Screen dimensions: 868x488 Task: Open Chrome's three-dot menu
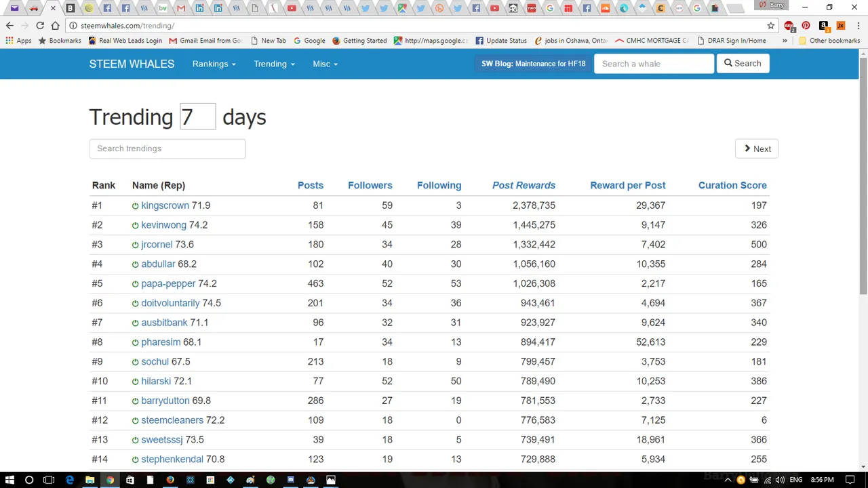[x=859, y=25]
